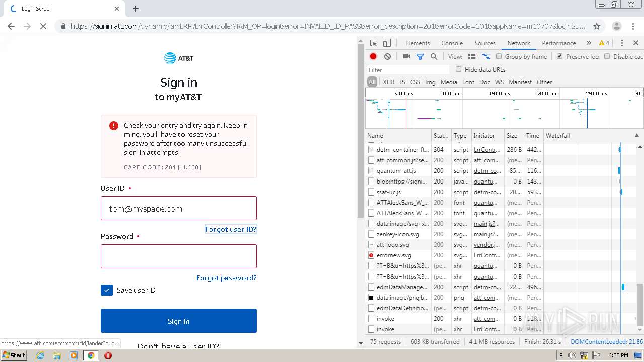Open Internet Explorer from taskbar

click(x=40, y=355)
